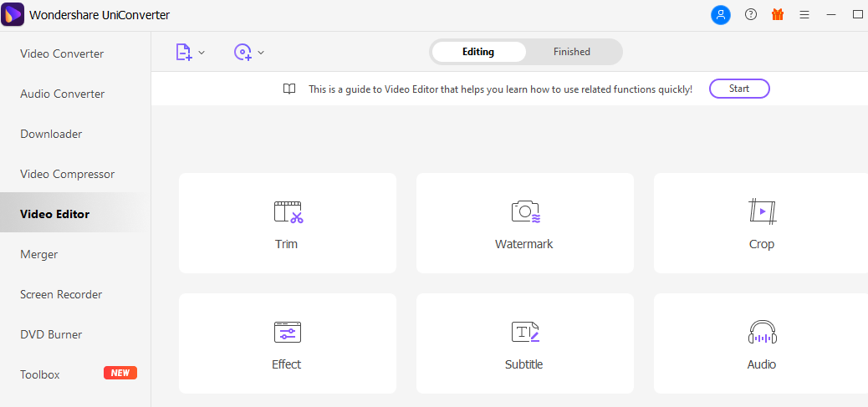Click the guide book icon
The height and width of the screenshot is (407, 868).
coord(289,89)
